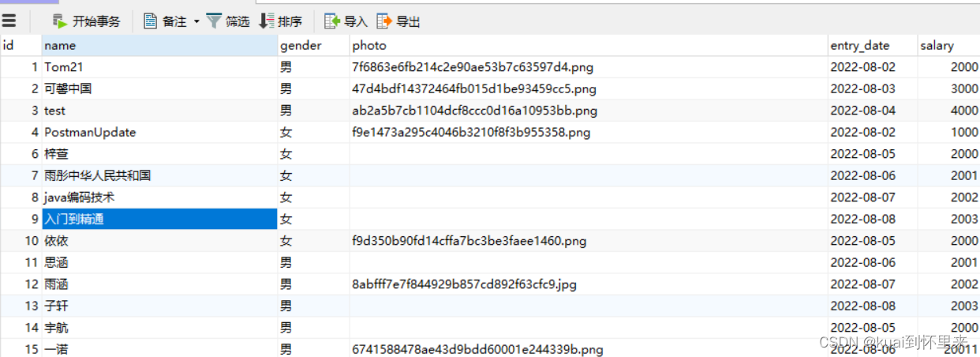Viewport: 980px width, 357px height.
Task: Click the name cell 思涵
Action: (160, 262)
